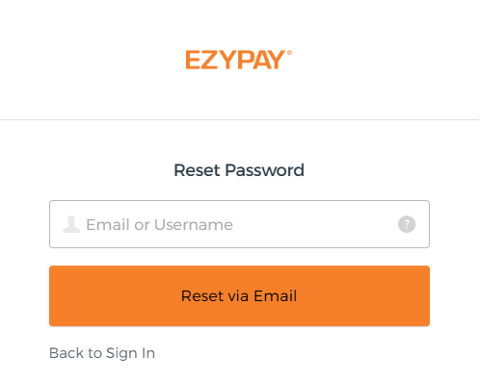The width and height of the screenshot is (480, 382).
Task: Open the username help tooltip icon
Action: 406,224
